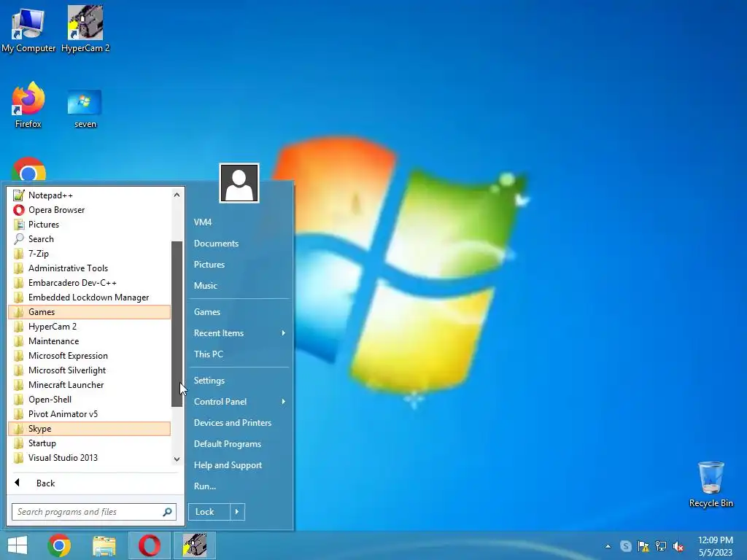Switch to HyperCam in the taskbar

click(x=195, y=545)
